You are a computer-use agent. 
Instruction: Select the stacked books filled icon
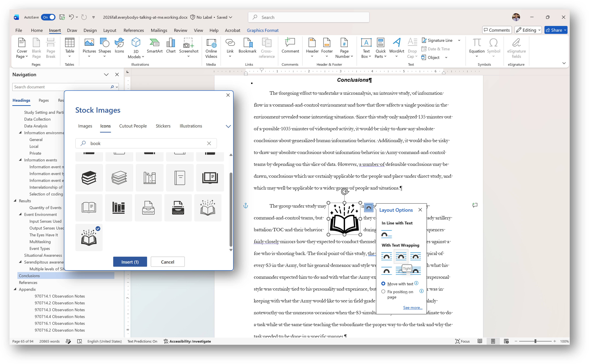tap(89, 178)
